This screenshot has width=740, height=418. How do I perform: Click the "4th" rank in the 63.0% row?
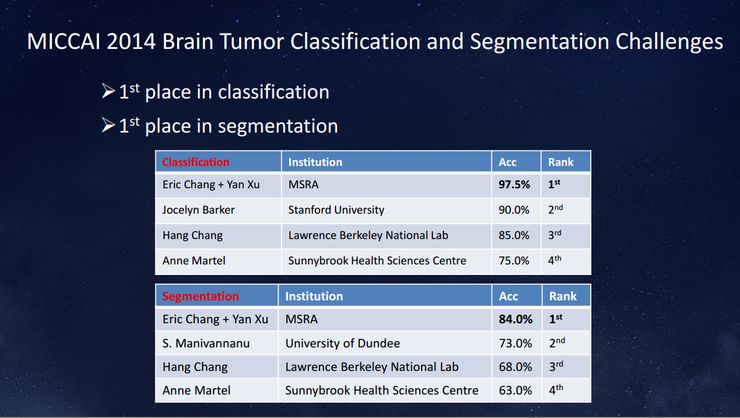pos(556,390)
